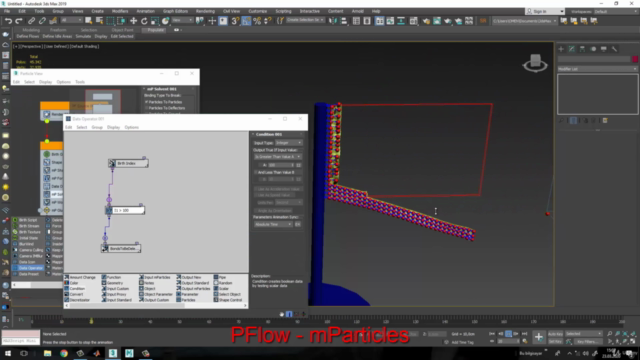Select the BondsToBeDele... output node
Screen dimensions: 640x360
pos(121,249)
